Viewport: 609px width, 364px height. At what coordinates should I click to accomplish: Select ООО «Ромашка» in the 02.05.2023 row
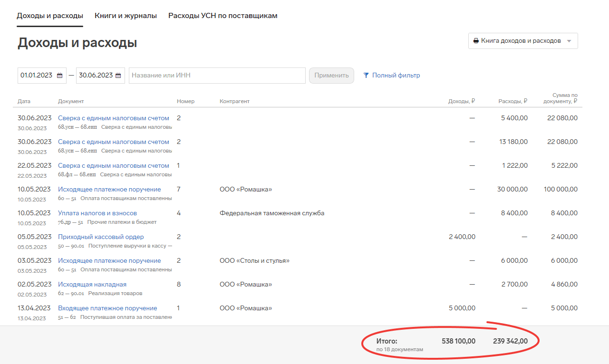pos(246,284)
